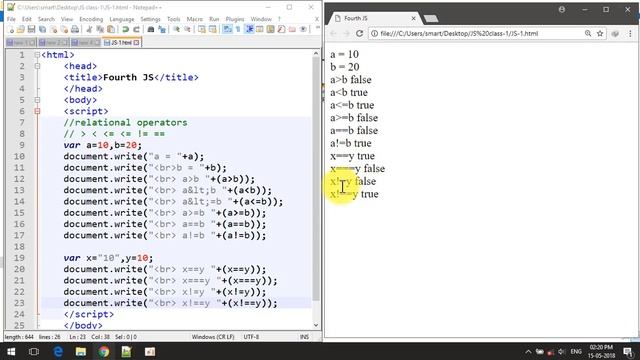Collapse the html fold marker on line 1
The width and height of the screenshot is (640, 360).
37,55
